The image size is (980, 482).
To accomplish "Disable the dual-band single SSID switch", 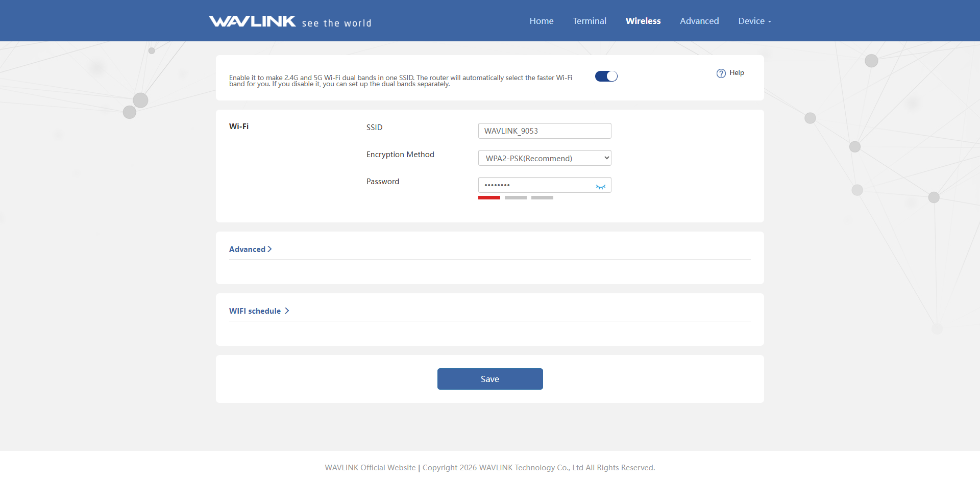I will (606, 77).
